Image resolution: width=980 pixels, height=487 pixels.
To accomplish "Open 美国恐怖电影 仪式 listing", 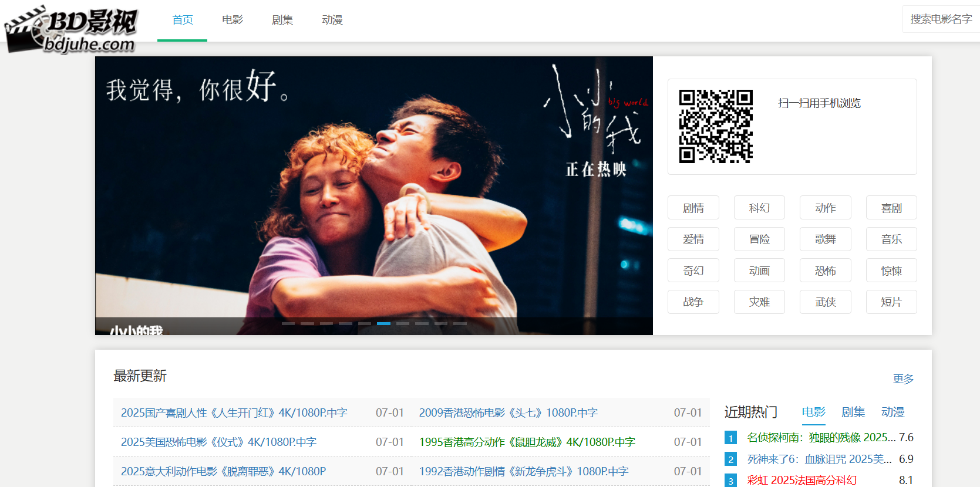I will pos(218,442).
